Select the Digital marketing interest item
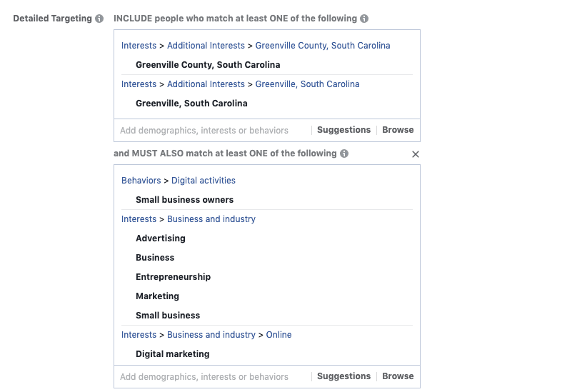This screenshot has width=572, height=392. tap(173, 354)
